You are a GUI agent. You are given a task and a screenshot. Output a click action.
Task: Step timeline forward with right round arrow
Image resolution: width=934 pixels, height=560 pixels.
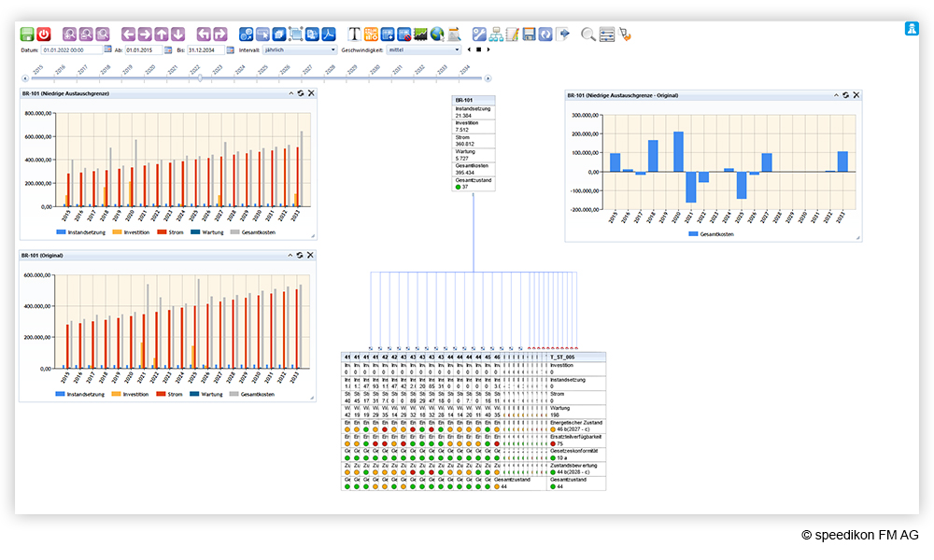[488, 78]
